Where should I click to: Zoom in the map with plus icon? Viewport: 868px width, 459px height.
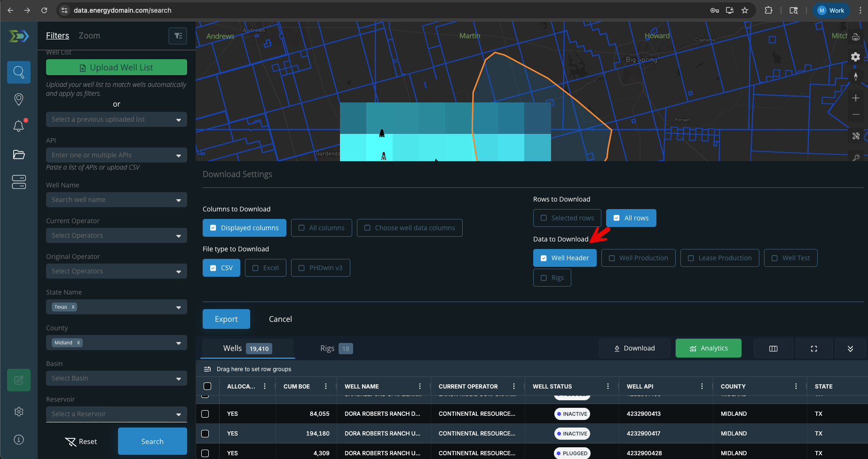[855, 98]
